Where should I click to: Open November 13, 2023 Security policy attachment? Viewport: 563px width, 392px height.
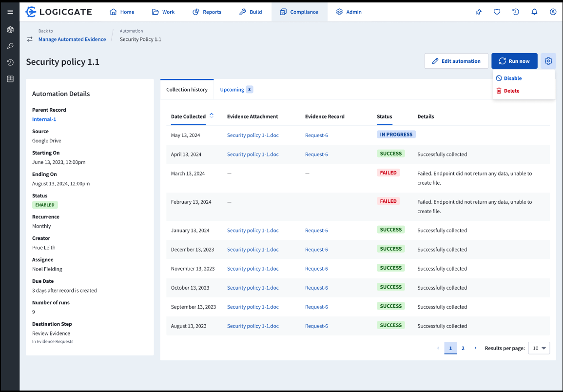[253, 269]
